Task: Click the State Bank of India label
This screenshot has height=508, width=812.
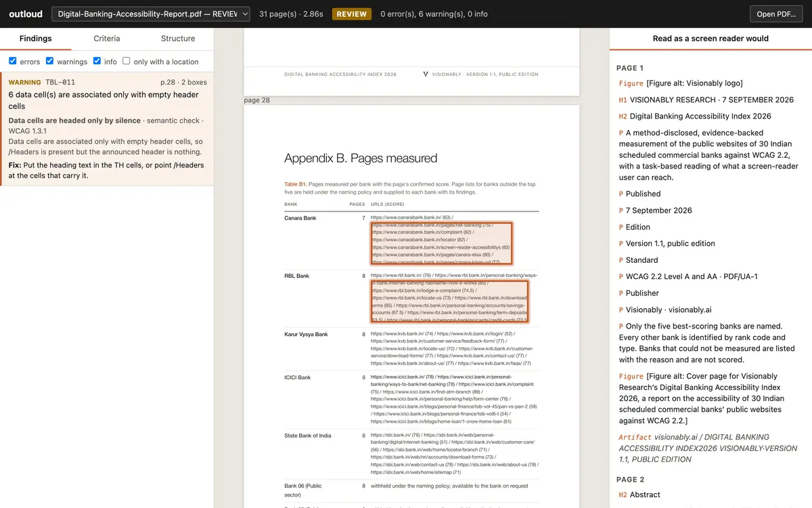Action: (308, 436)
